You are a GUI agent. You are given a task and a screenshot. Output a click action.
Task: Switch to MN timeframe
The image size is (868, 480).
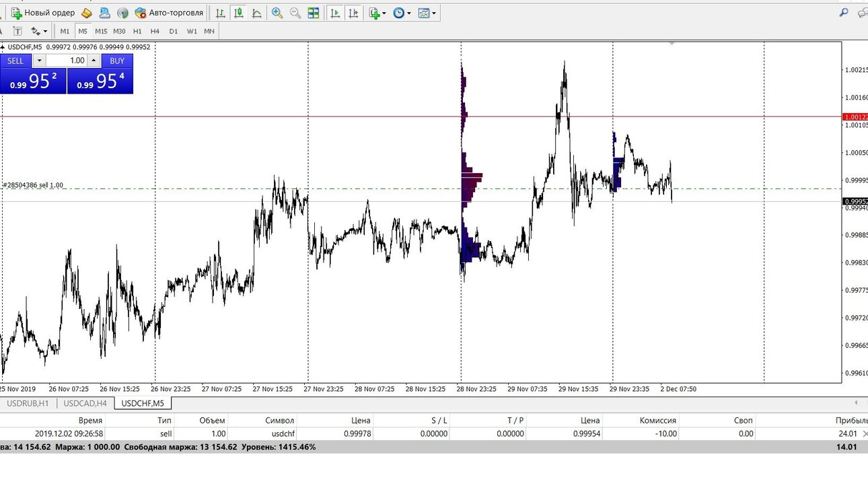(x=209, y=31)
